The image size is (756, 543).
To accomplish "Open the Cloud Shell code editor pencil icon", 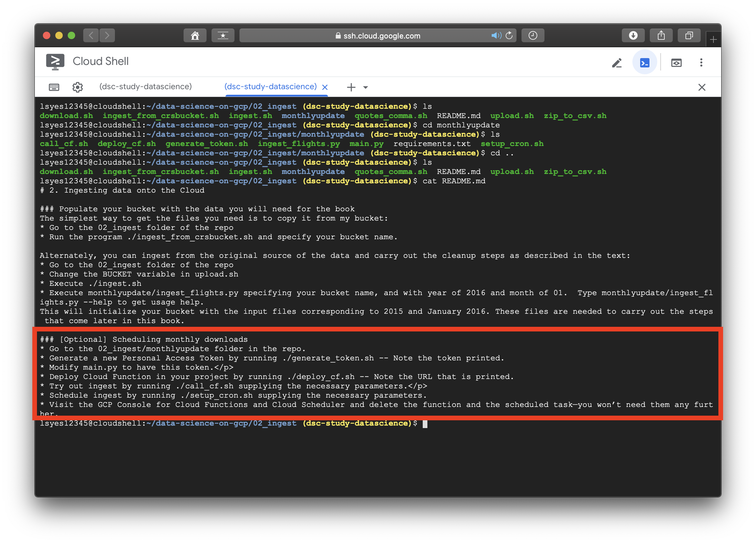I will 617,63.
